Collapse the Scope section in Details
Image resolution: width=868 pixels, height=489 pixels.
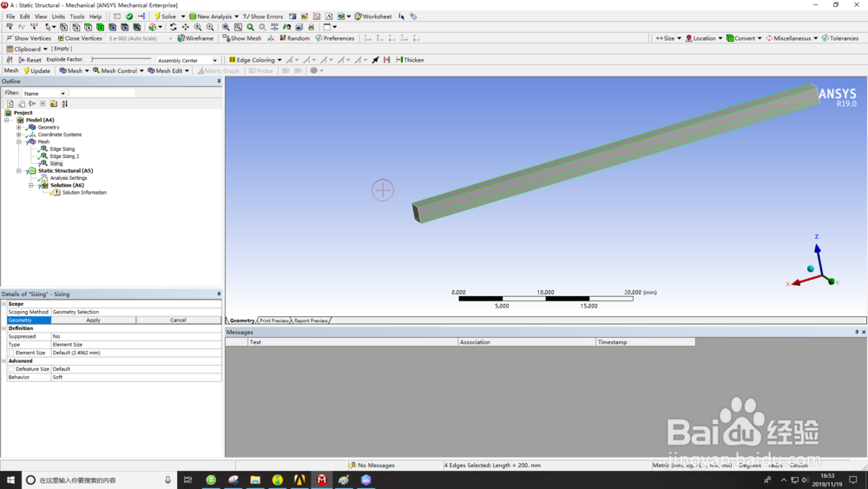coord(3,304)
